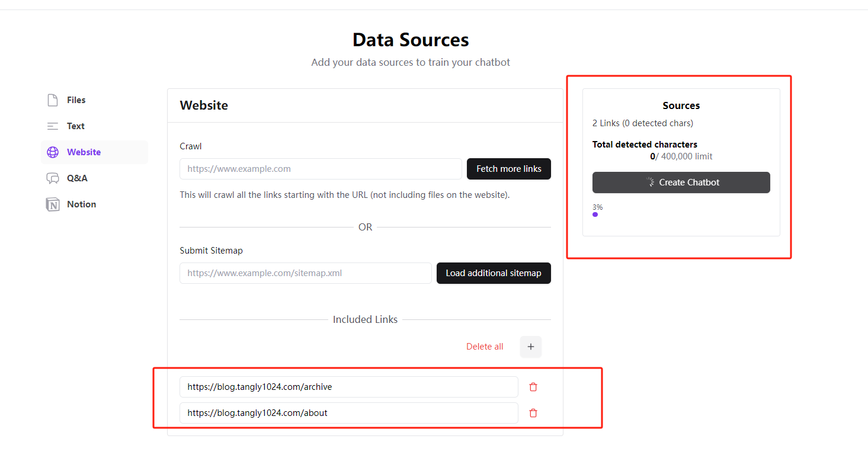Click the 'Included Links' section label
This screenshot has width=868, height=474.
click(366, 319)
